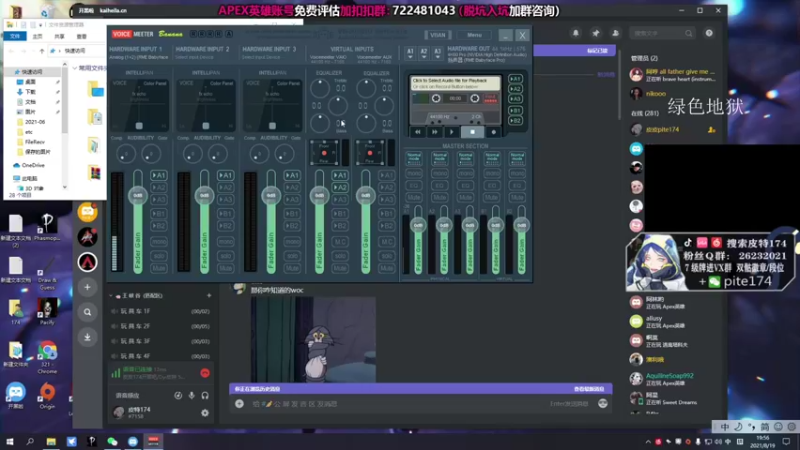Image resolution: width=800 pixels, height=450 pixels.
Task: Toggle M.C on Voicemeeter AUX strip
Action: (x=386, y=241)
